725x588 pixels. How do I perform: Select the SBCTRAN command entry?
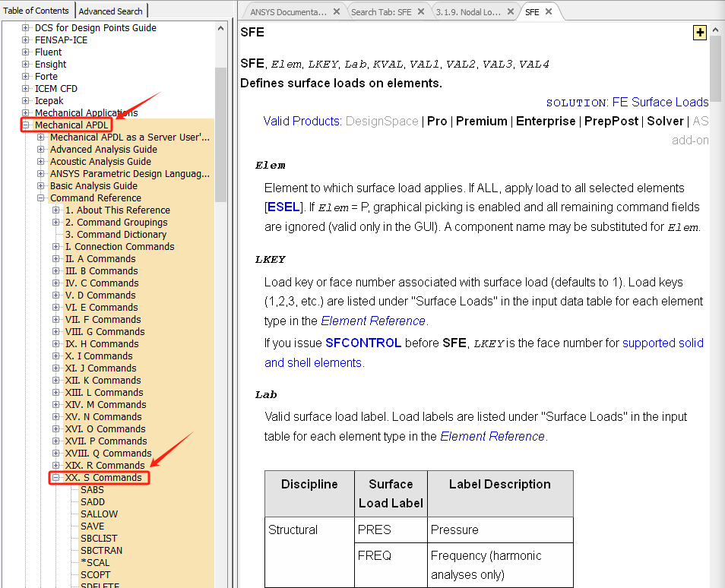click(101, 551)
